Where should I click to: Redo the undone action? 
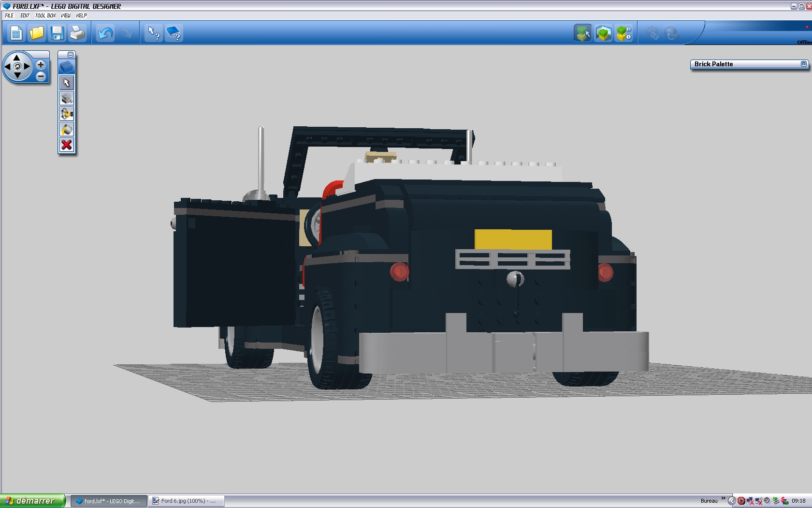point(126,33)
